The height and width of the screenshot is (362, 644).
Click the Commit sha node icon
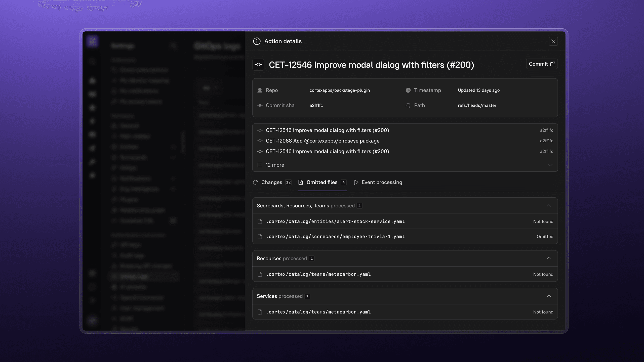(x=260, y=105)
